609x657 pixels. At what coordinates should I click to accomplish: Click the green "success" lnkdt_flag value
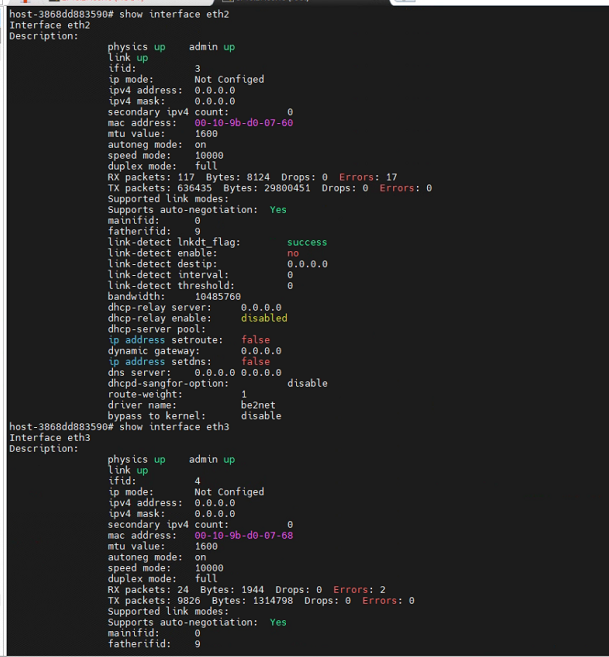click(x=307, y=242)
